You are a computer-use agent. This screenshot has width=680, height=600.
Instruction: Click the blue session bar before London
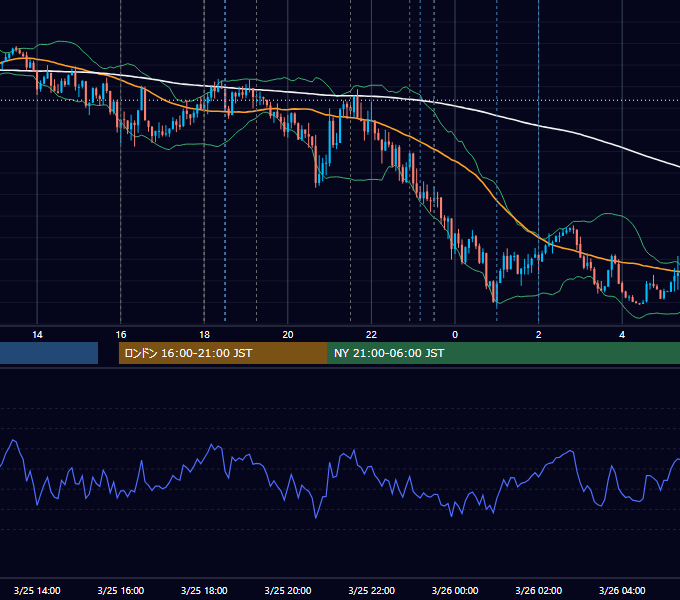pyautogui.click(x=49, y=353)
